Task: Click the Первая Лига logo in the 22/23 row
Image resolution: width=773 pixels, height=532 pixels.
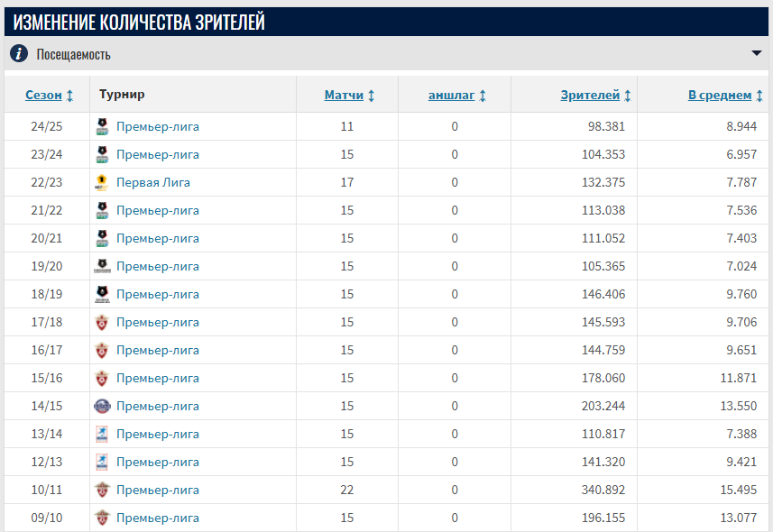Action: coord(102,182)
